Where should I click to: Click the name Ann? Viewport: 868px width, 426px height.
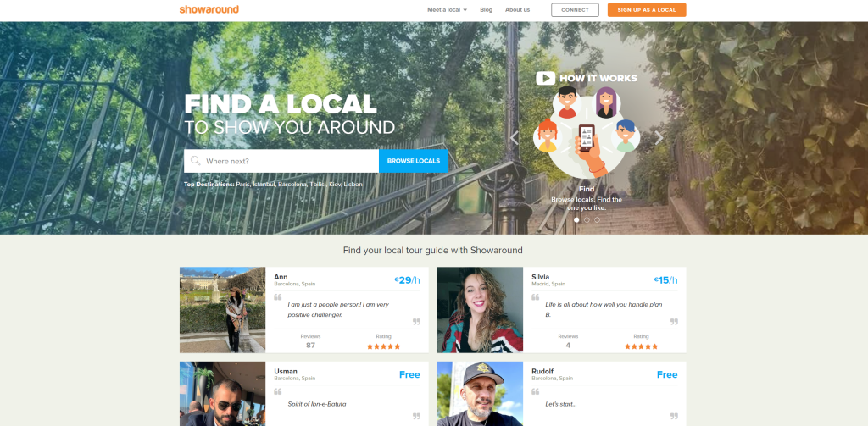tap(281, 277)
